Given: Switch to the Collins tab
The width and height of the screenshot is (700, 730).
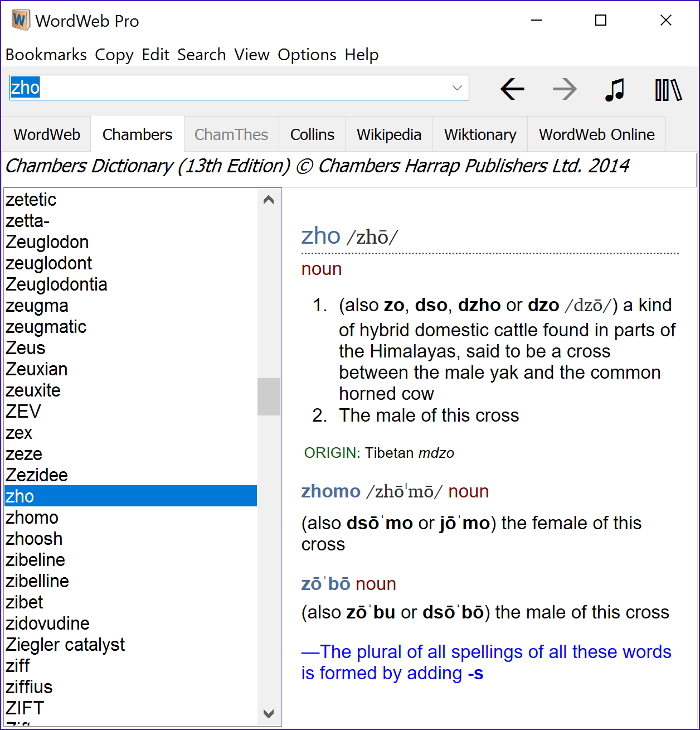Looking at the screenshot, I should [x=312, y=134].
